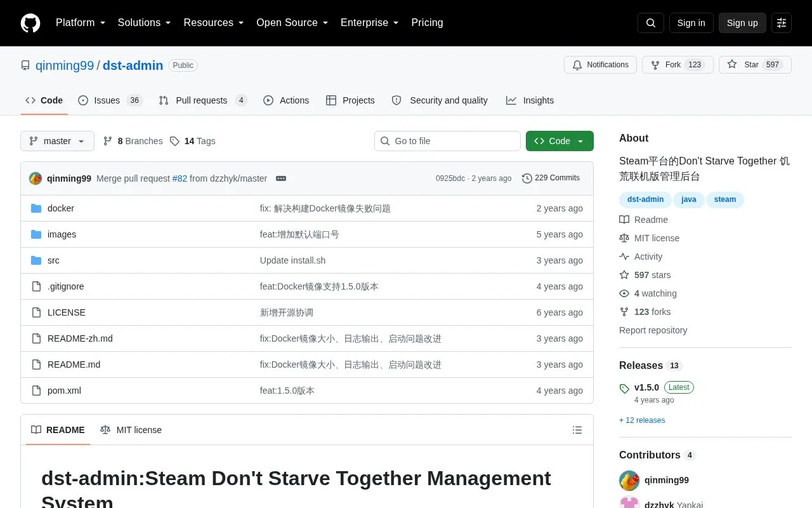Click the 'steam' topic tag

[x=725, y=199]
